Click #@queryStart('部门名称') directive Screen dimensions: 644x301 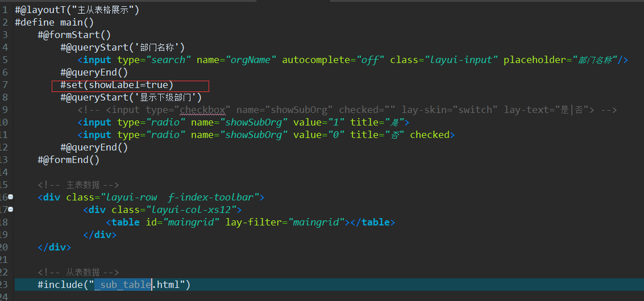click(x=123, y=47)
